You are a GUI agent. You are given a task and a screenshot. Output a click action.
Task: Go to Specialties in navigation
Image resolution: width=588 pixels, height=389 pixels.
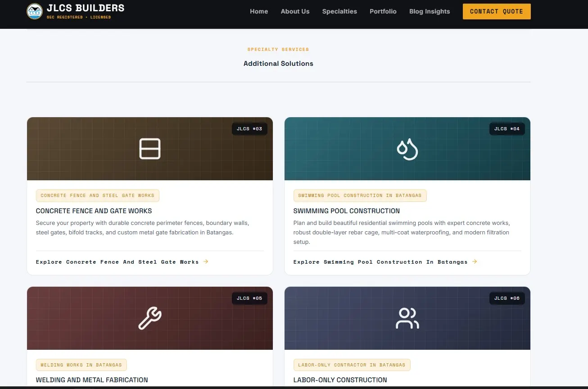pos(339,11)
